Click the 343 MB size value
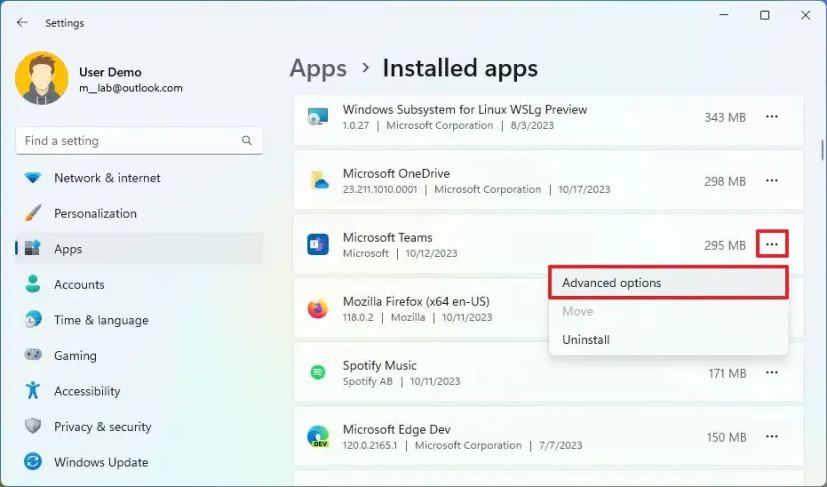This screenshot has width=827, height=487. pos(725,117)
